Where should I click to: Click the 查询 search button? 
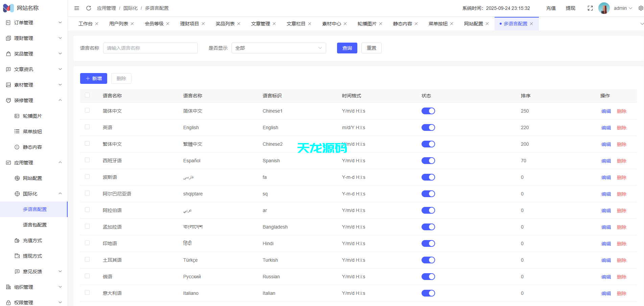tap(347, 48)
